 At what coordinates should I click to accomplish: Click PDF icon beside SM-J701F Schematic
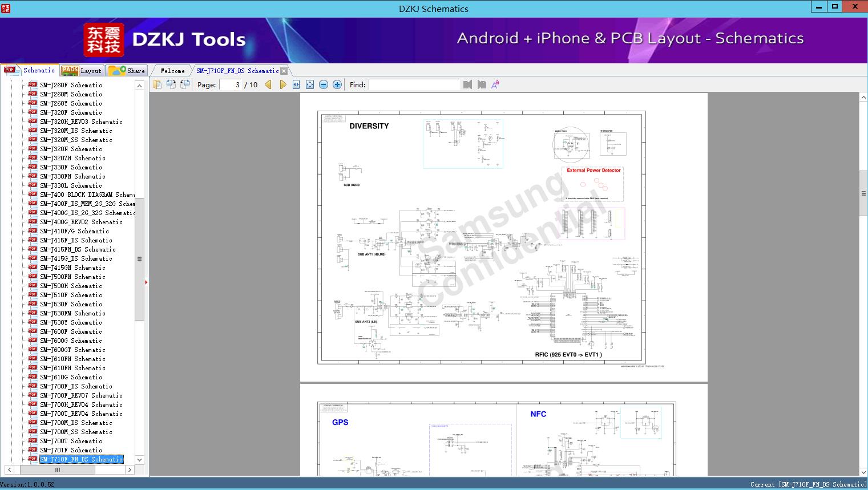(33, 449)
